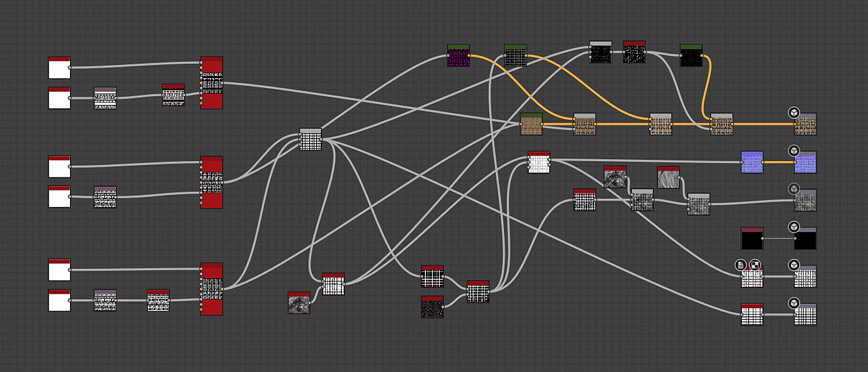Select the black red-header uniform node
The height and width of the screenshot is (372, 868).
(x=752, y=238)
